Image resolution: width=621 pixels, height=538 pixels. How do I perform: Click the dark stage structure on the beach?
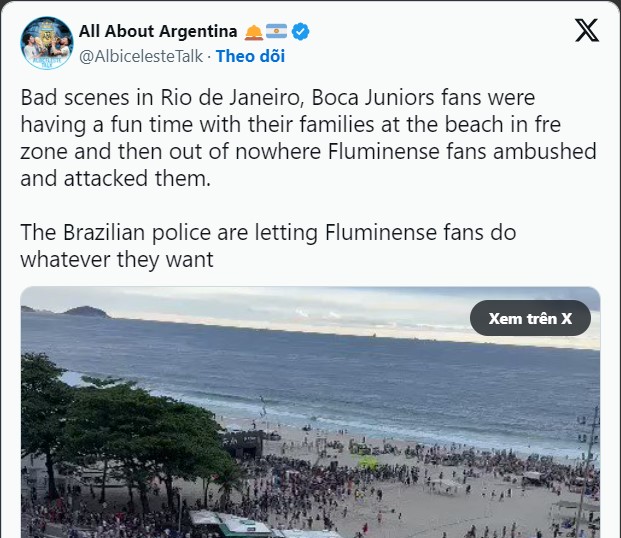coord(242,443)
